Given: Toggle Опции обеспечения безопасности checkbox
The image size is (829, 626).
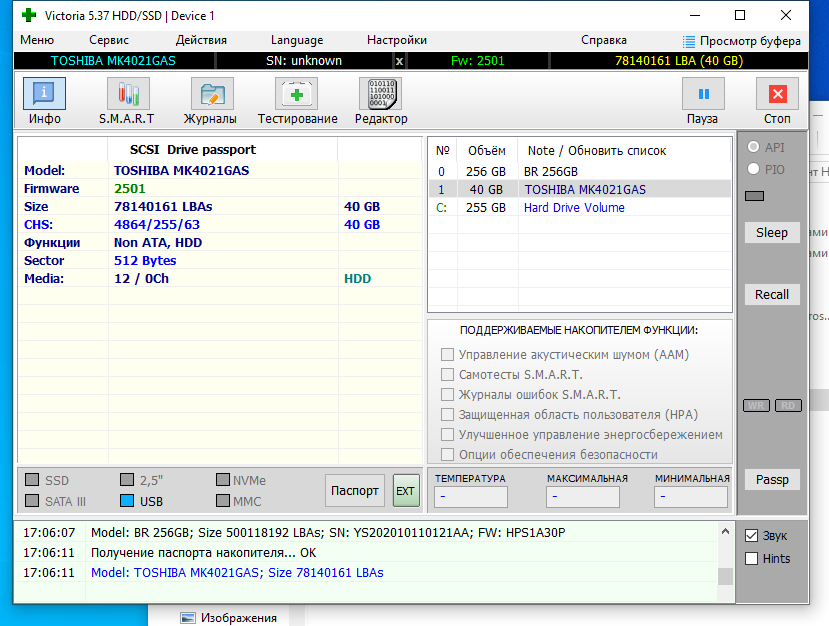Looking at the screenshot, I should pyautogui.click(x=447, y=454).
